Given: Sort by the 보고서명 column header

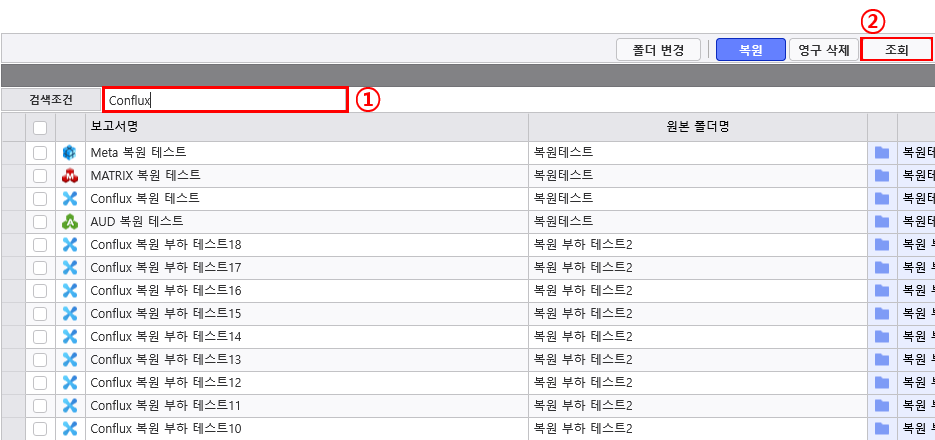Looking at the screenshot, I should click(x=306, y=127).
